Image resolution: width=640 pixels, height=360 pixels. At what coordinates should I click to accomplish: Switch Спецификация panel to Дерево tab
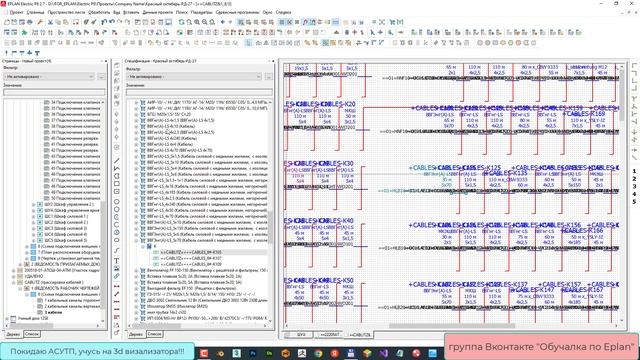pos(136,334)
